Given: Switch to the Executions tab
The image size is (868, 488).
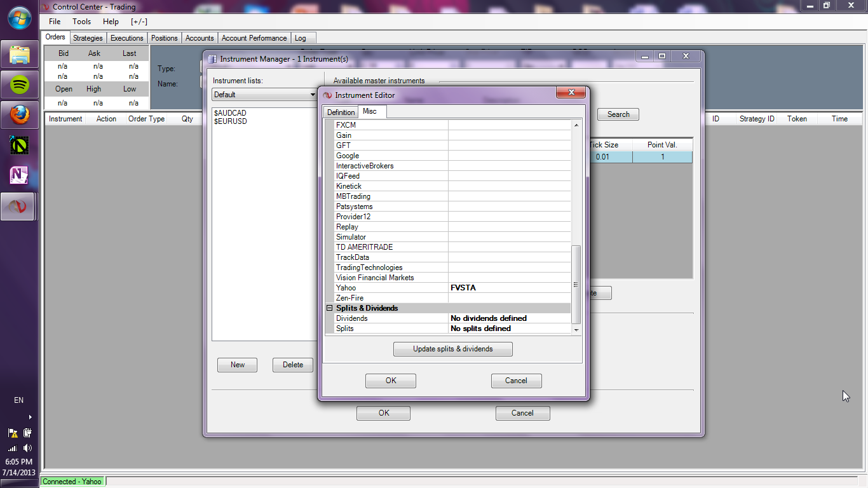Looking at the screenshot, I should pos(127,38).
